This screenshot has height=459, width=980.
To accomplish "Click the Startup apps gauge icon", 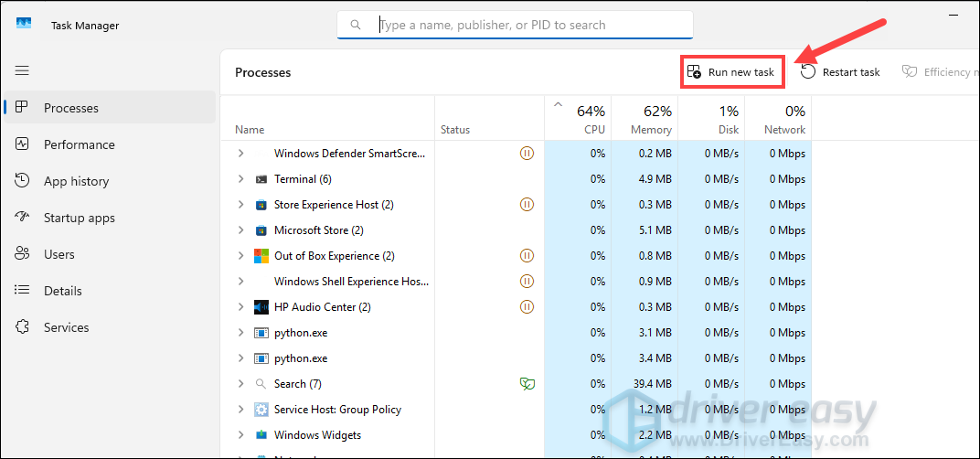I will [22, 217].
